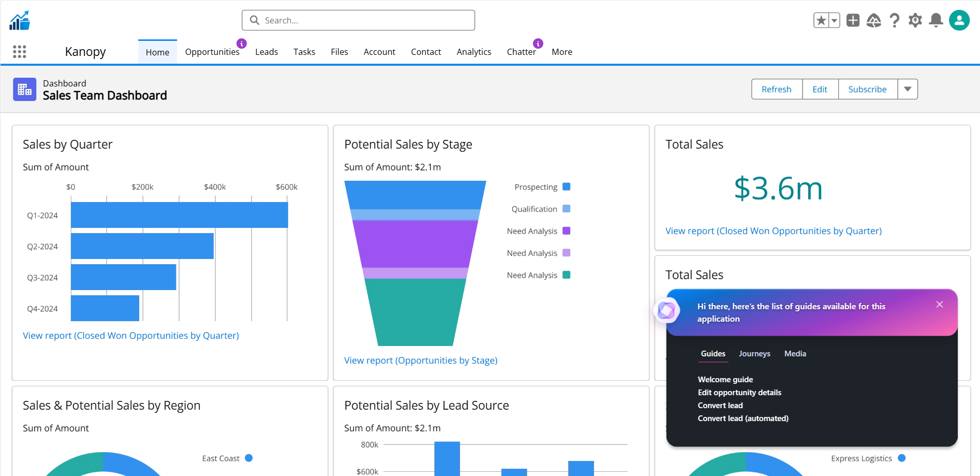
Task: Expand the favorites list dropdown arrow
Action: tap(834, 21)
